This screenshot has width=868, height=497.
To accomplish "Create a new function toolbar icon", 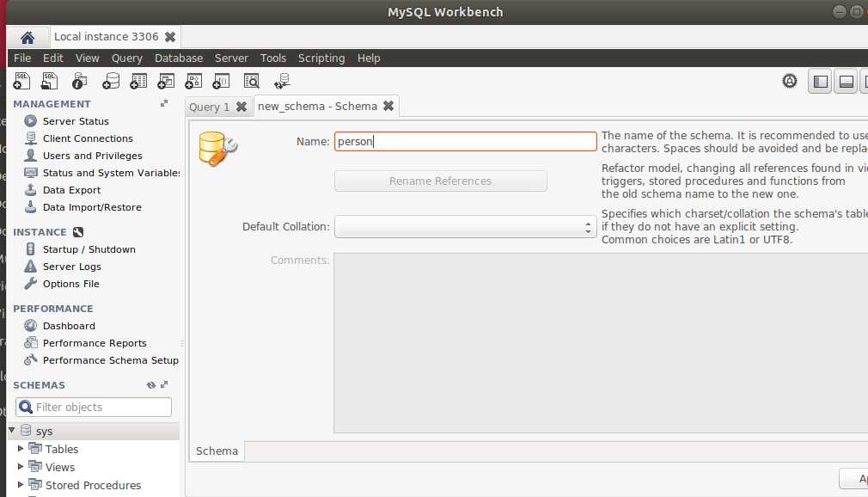I will (221, 81).
